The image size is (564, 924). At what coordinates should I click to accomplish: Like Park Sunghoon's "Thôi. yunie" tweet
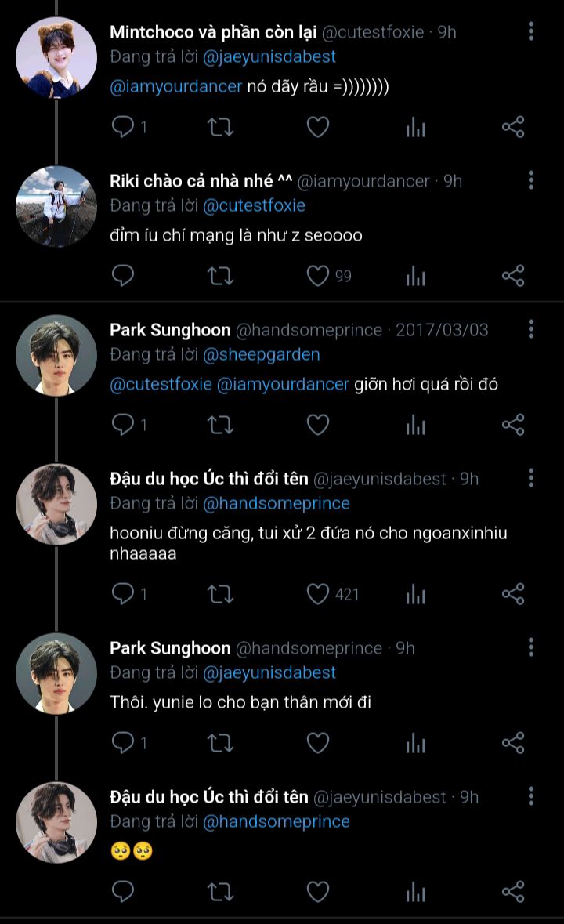pos(317,742)
